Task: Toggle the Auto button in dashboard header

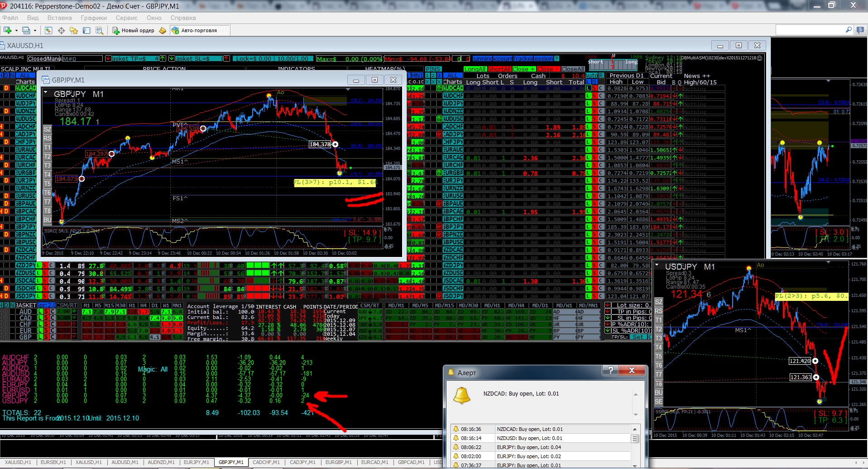Action: [x=591, y=75]
